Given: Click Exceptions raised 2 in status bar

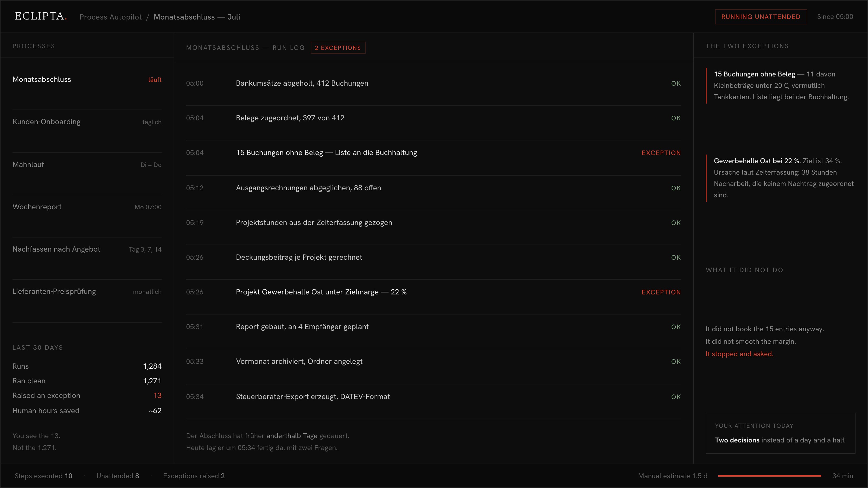Looking at the screenshot, I should point(194,476).
